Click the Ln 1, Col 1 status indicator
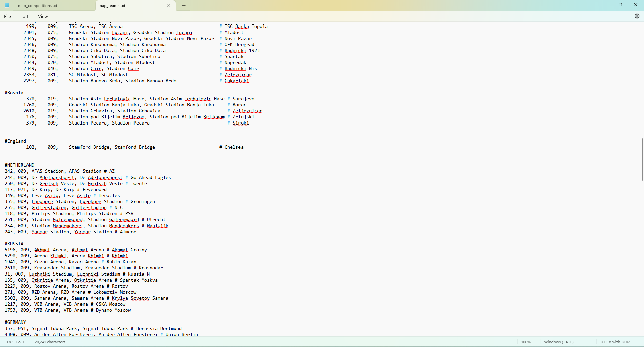 (x=15, y=342)
